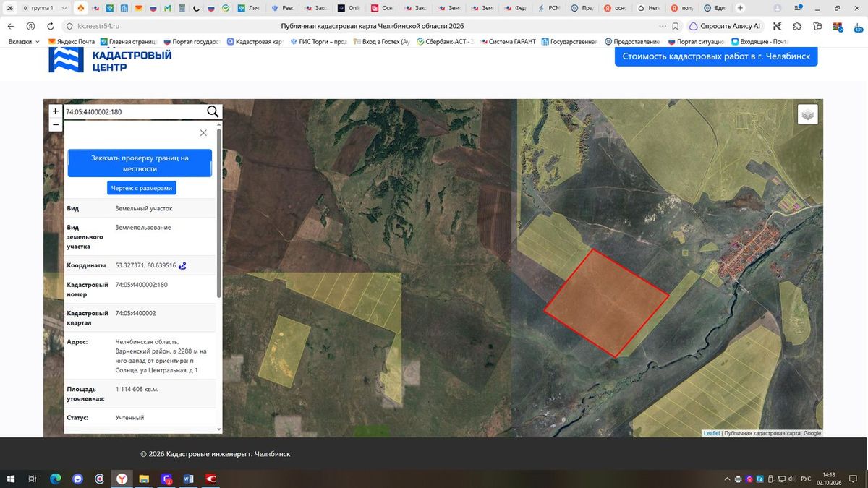This screenshot has height=488, width=868.
Task: Open the Система ГАРАНТ bookmark
Action: (x=508, y=42)
